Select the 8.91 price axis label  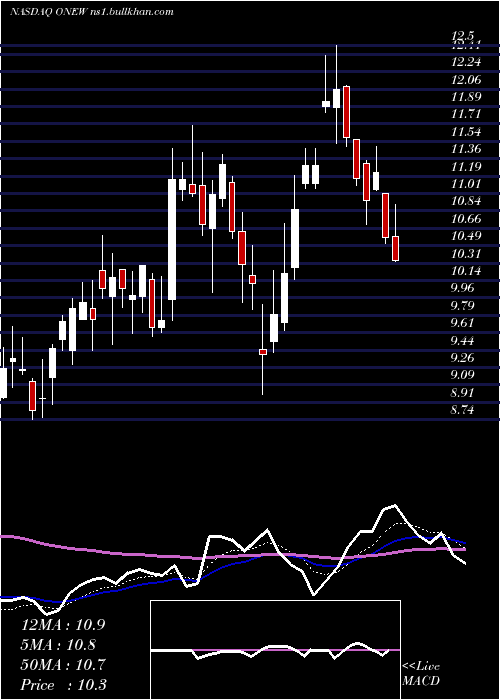(x=462, y=392)
